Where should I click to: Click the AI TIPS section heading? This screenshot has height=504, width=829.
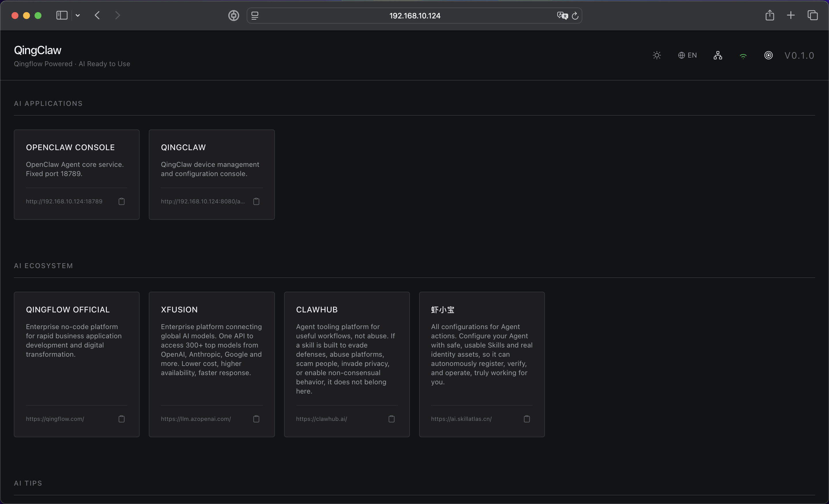click(x=28, y=483)
